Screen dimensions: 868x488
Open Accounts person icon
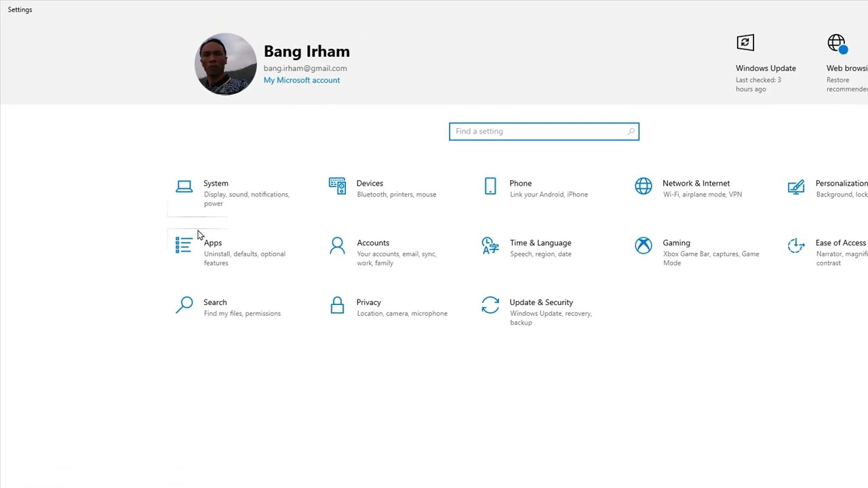pyautogui.click(x=337, y=245)
